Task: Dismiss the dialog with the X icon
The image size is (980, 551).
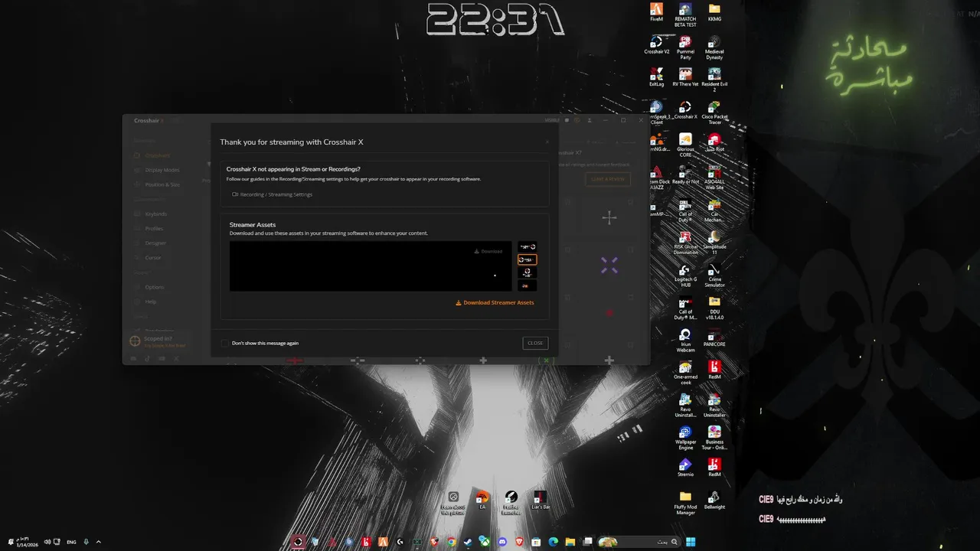Action: click(547, 142)
